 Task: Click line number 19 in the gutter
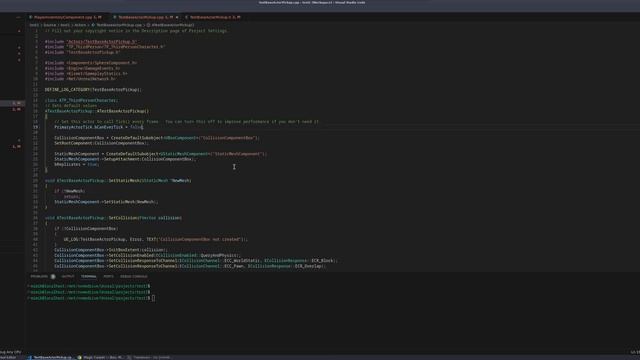coord(36,127)
